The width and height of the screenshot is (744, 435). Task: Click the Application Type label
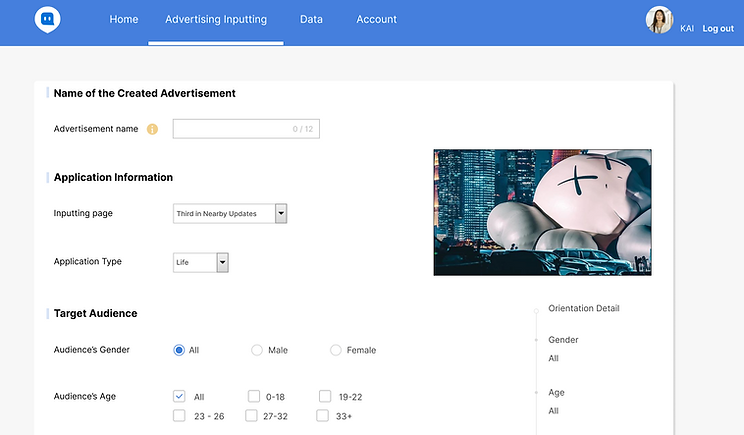coord(88,261)
